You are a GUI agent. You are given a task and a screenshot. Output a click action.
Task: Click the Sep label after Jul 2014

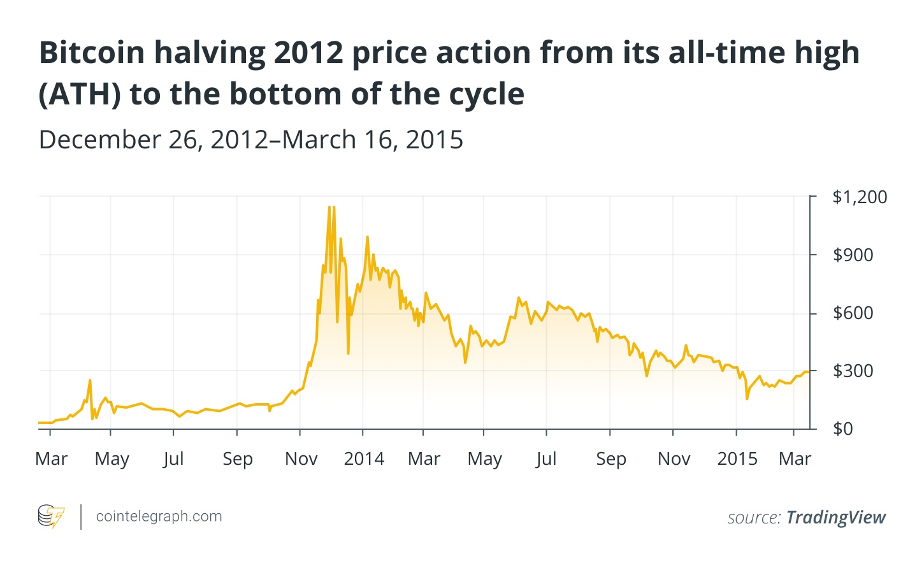click(x=610, y=459)
